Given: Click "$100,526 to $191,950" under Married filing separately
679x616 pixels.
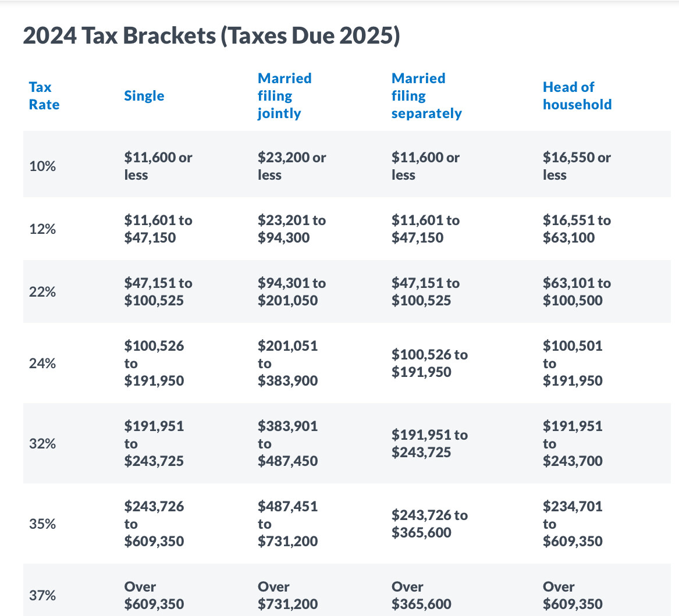Looking at the screenshot, I should (429, 364).
